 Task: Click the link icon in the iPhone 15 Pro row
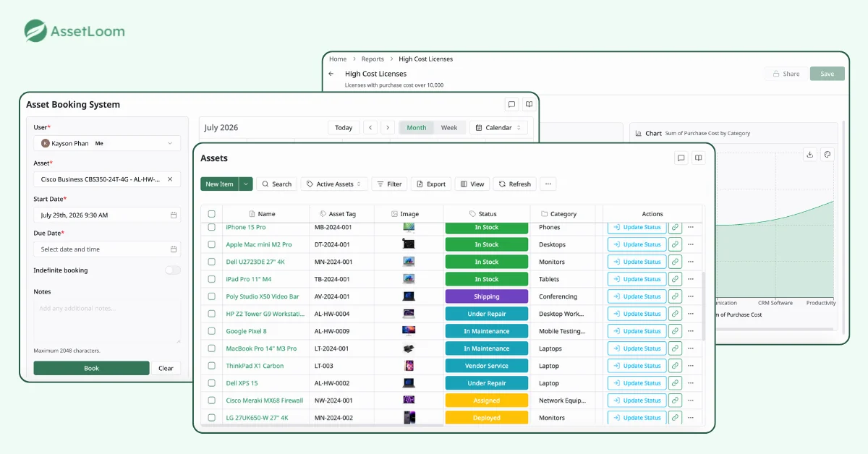point(675,227)
